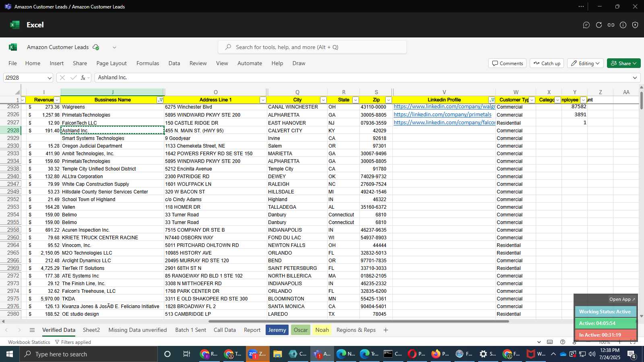Click the Excel file icon beside the workbook name
The image size is (644, 362).
(13, 47)
